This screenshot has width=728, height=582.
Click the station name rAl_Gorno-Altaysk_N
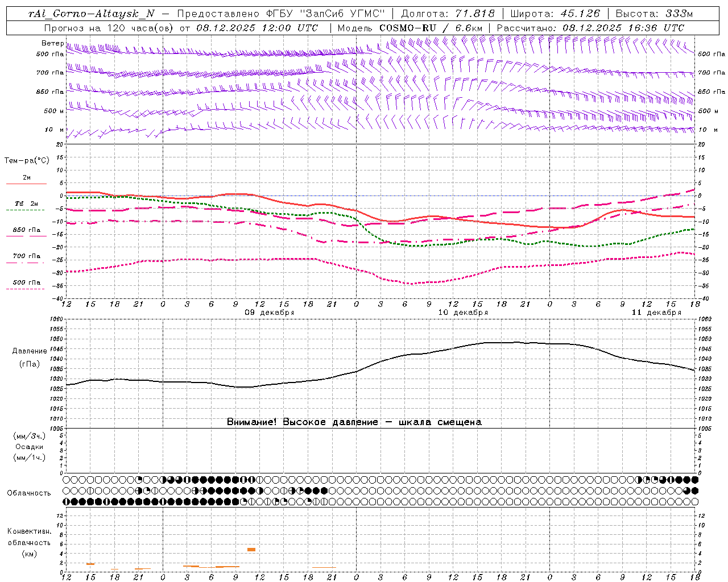click(x=91, y=14)
